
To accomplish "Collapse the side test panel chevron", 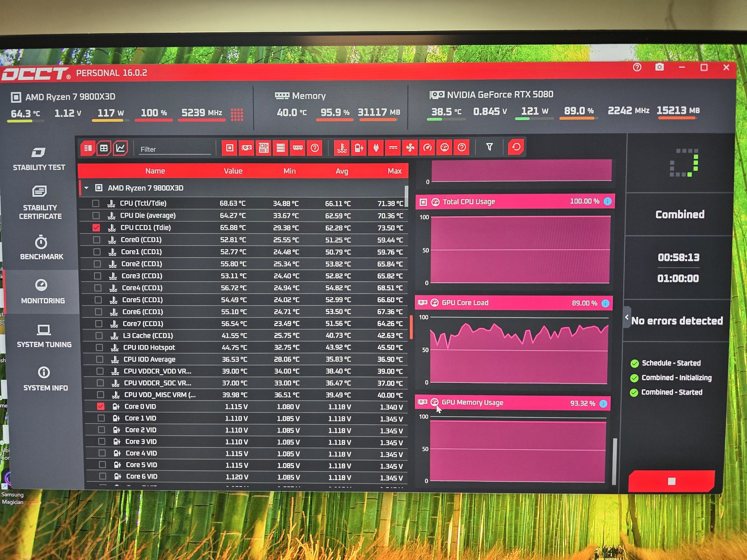I will pos(627,317).
